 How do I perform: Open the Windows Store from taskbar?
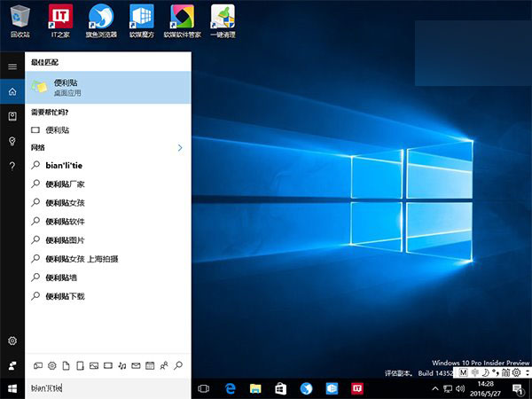281,388
